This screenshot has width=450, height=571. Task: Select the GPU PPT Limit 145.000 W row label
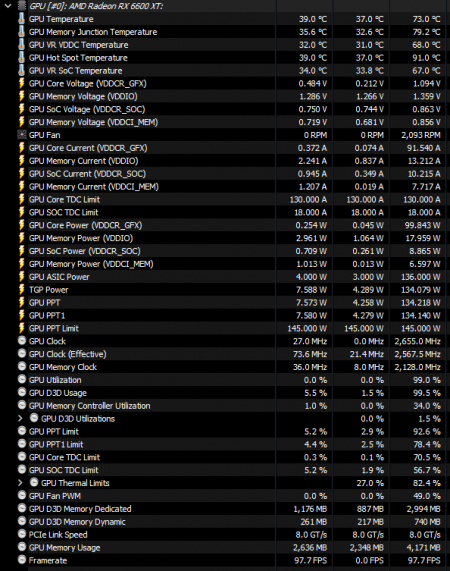coord(54,328)
